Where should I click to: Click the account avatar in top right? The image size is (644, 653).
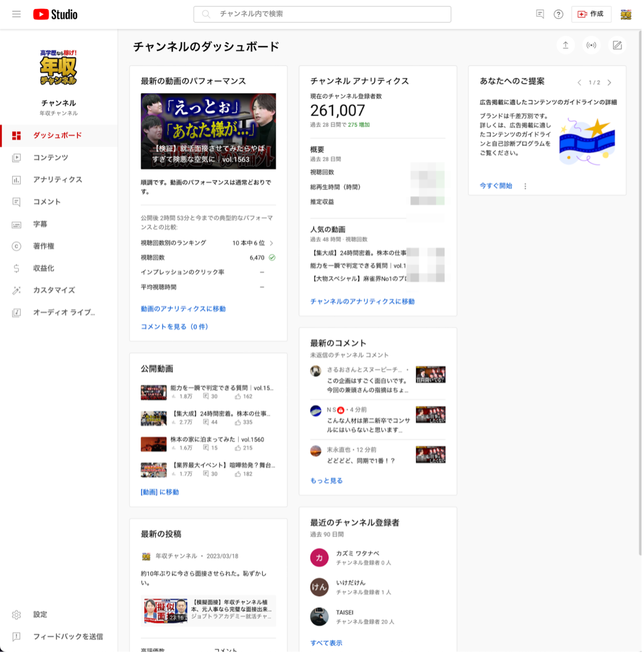626,14
